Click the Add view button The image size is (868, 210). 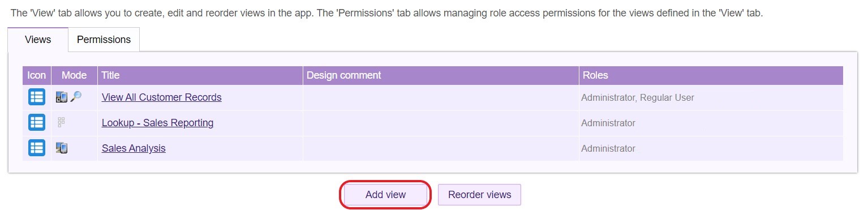(385, 195)
